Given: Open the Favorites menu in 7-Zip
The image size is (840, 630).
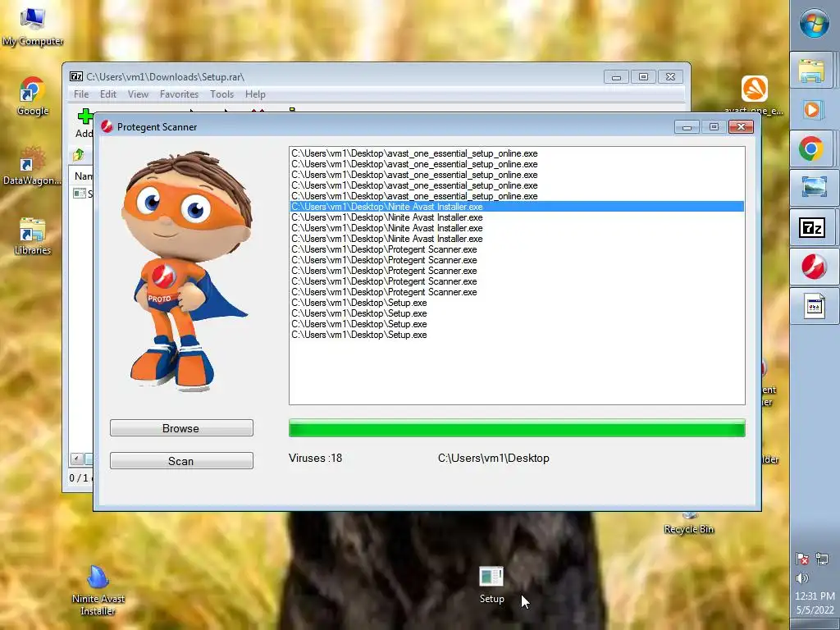Looking at the screenshot, I should coord(179,94).
